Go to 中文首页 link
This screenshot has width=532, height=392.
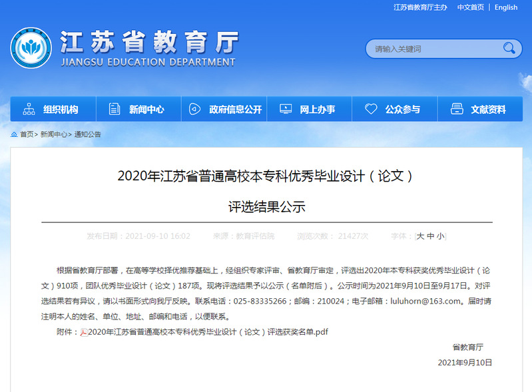coord(470,7)
